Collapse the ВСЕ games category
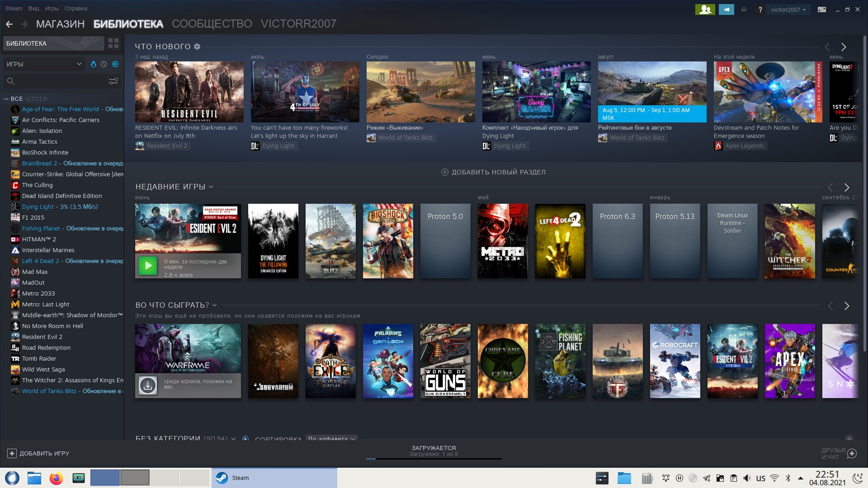This screenshot has width=868, height=488. pos(6,99)
